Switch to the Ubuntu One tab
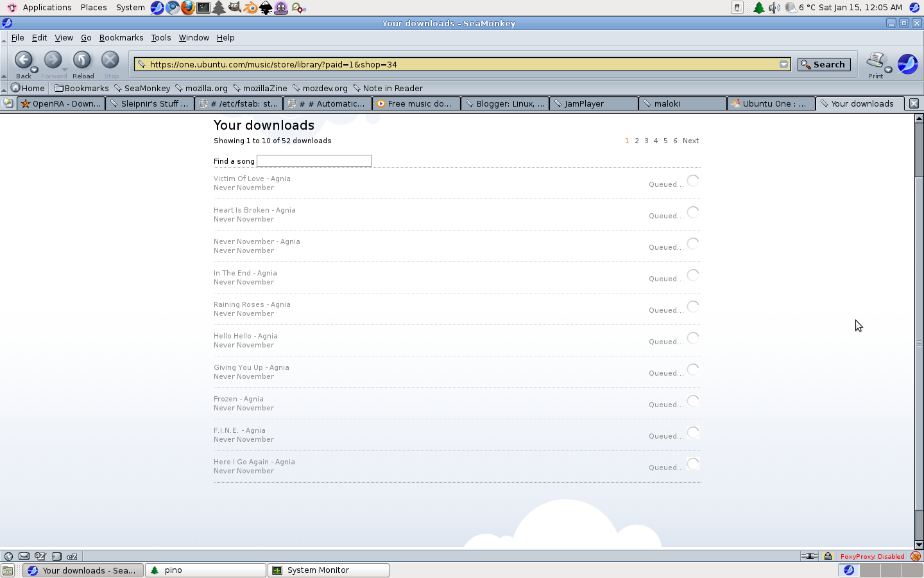Image resolution: width=924 pixels, height=578 pixels. pyautogui.click(x=771, y=103)
